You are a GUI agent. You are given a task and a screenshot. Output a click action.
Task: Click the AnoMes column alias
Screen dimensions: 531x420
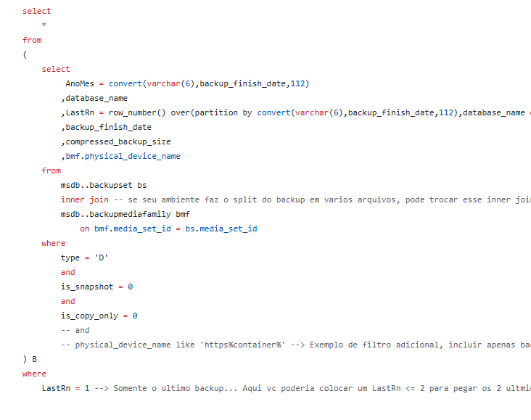pos(80,84)
